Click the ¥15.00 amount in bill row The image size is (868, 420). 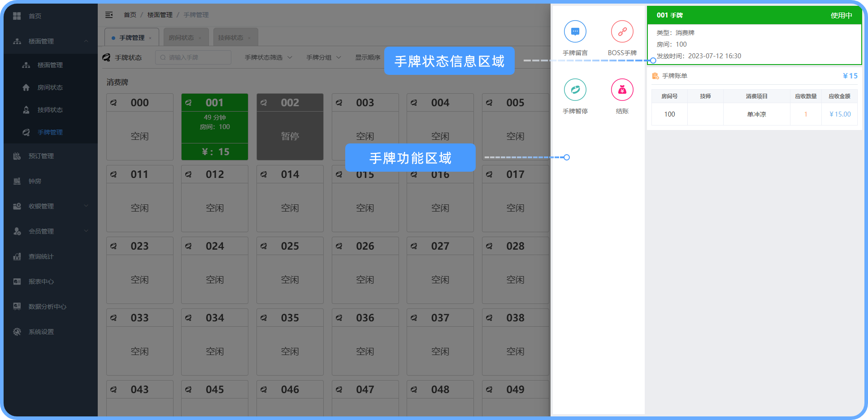[x=840, y=114]
